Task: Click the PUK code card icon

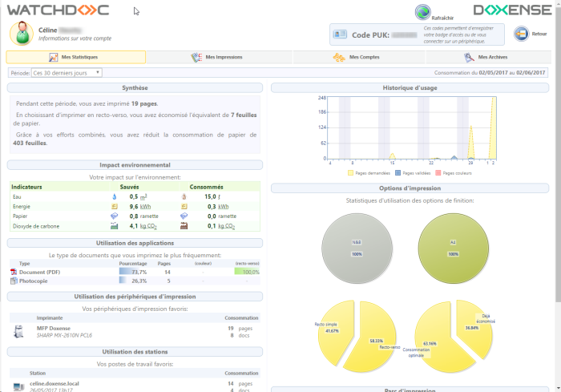Action: click(341, 34)
